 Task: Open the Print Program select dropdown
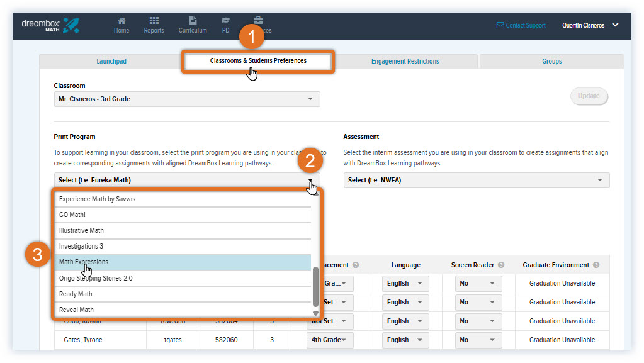187,180
